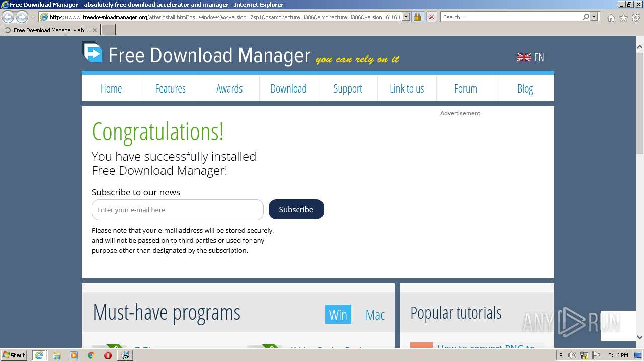Click the IE back arrow button
The height and width of the screenshot is (362, 644).
8,17
